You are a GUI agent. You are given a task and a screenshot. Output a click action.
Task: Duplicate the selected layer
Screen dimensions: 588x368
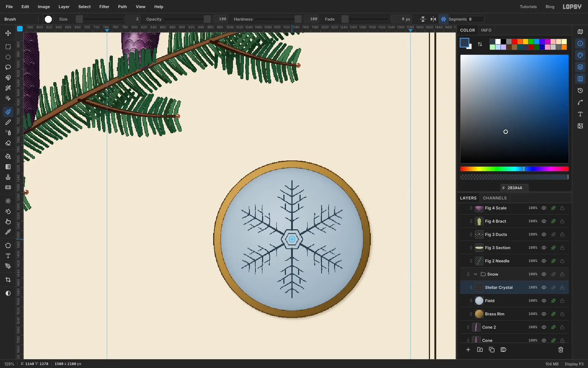pyautogui.click(x=492, y=350)
